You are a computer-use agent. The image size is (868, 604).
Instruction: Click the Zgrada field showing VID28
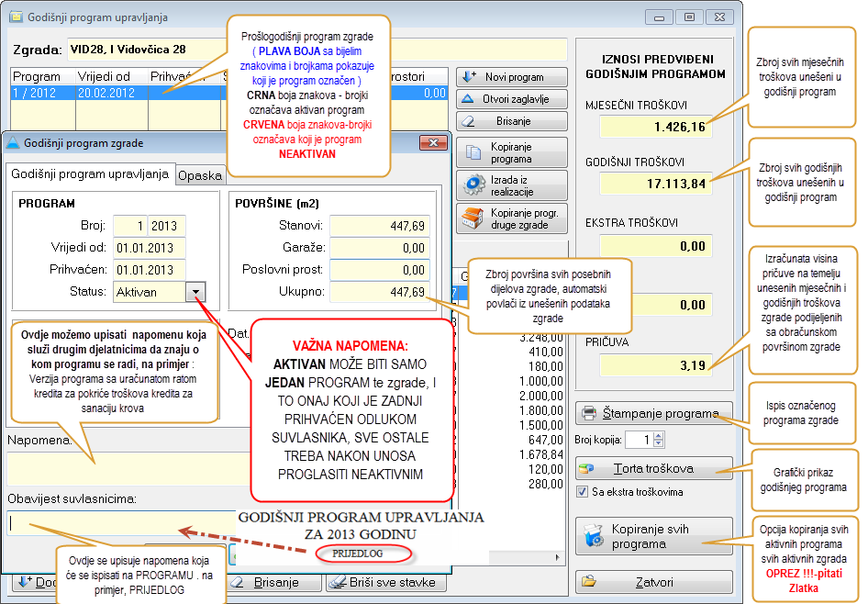(317, 50)
